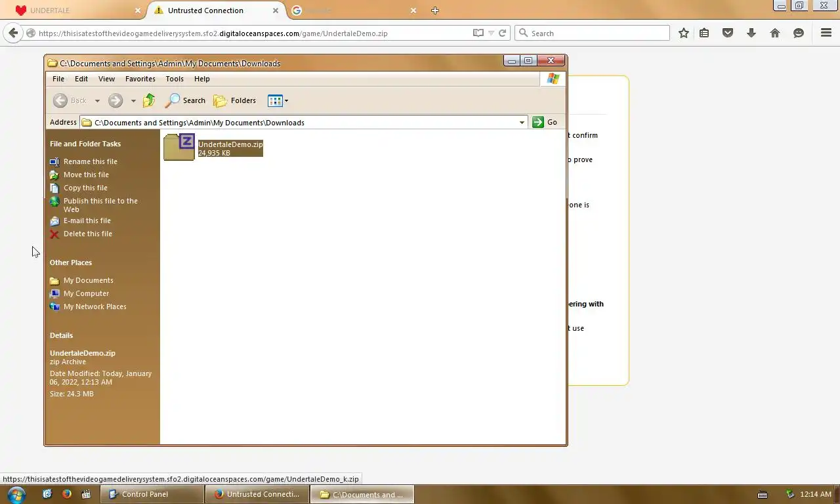Click the Firefox reload icon
The height and width of the screenshot is (504, 840).
(x=502, y=33)
